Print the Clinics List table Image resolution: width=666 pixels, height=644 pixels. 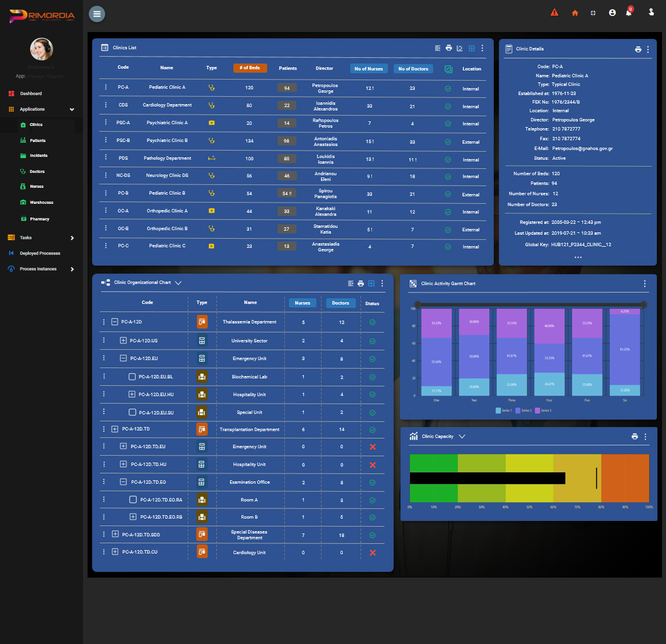click(x=449, y=48)
